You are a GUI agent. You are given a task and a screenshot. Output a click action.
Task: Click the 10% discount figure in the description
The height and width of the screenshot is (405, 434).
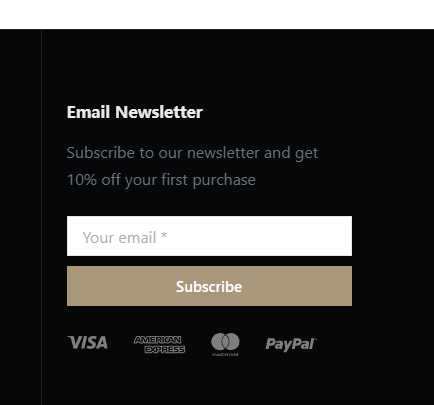(x=82, y=180)
